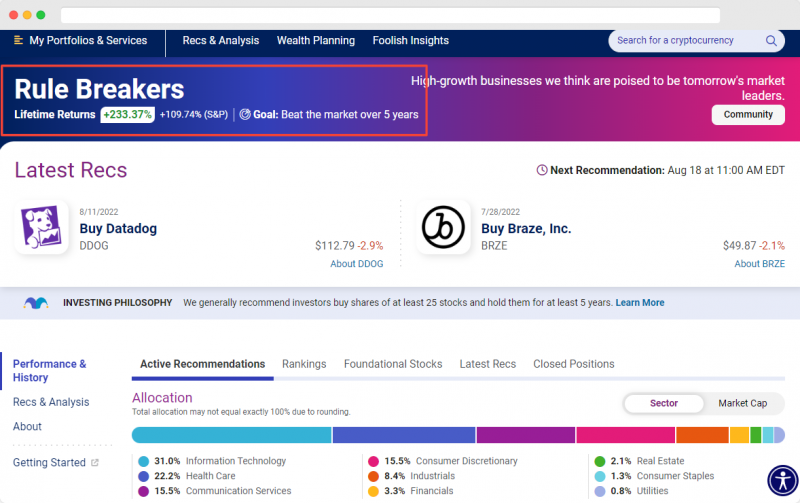
Task: Select Recs & Analysis in the sidebar
Action: click(51, 402)
